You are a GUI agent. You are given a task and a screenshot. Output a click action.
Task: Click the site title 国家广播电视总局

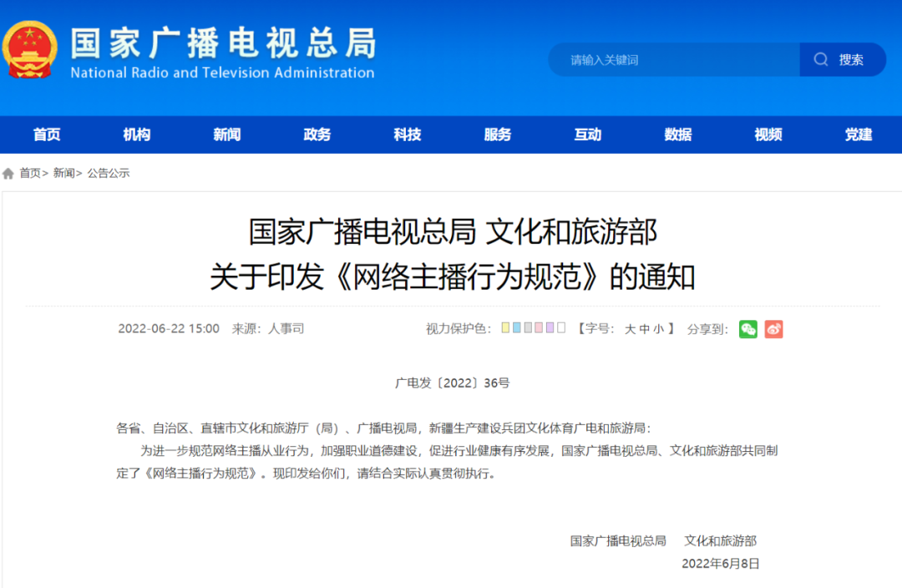click(x=223, y=43)
